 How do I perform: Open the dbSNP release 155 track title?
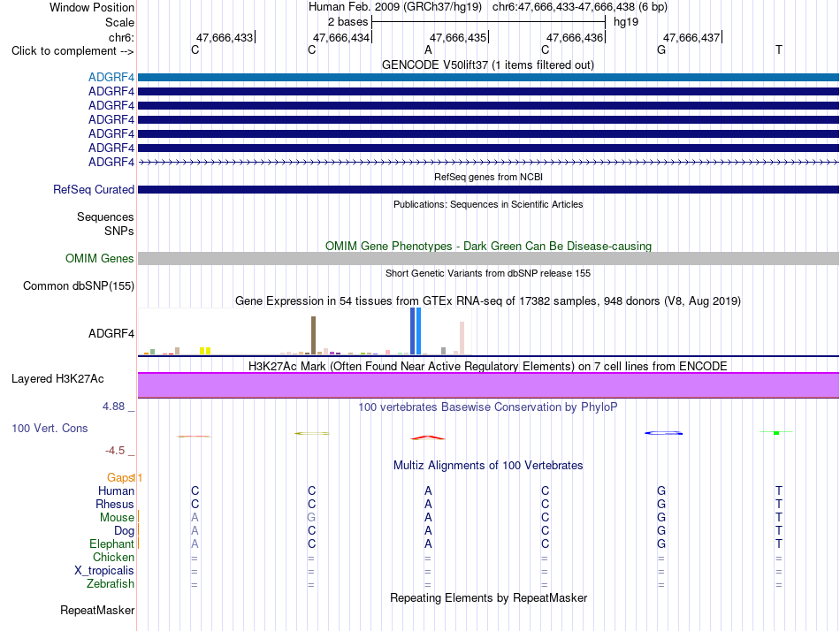coord(488,273)
